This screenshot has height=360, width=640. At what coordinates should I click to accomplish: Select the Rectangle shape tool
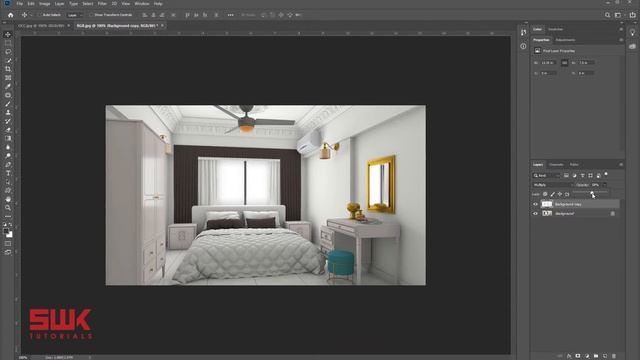(x=8, y=190)
